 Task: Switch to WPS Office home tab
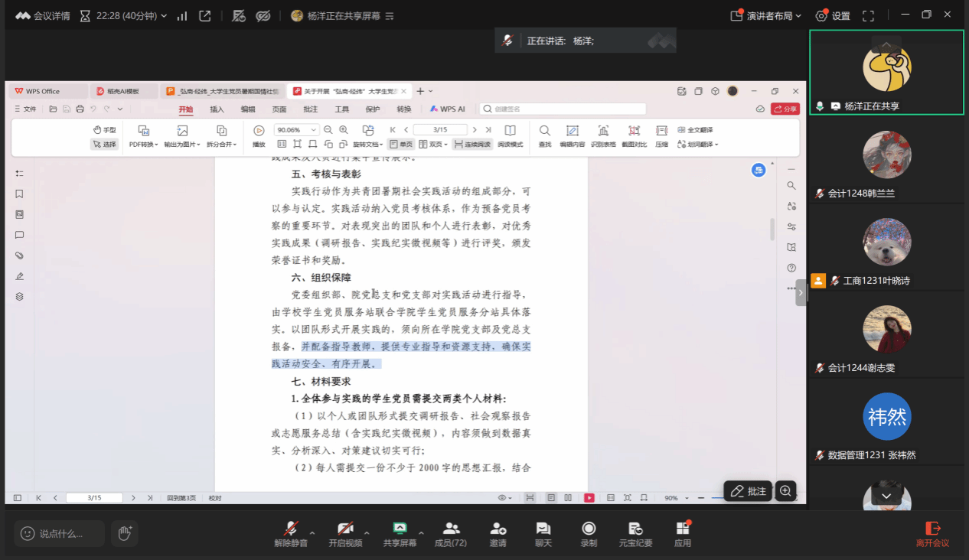point(44,91)
